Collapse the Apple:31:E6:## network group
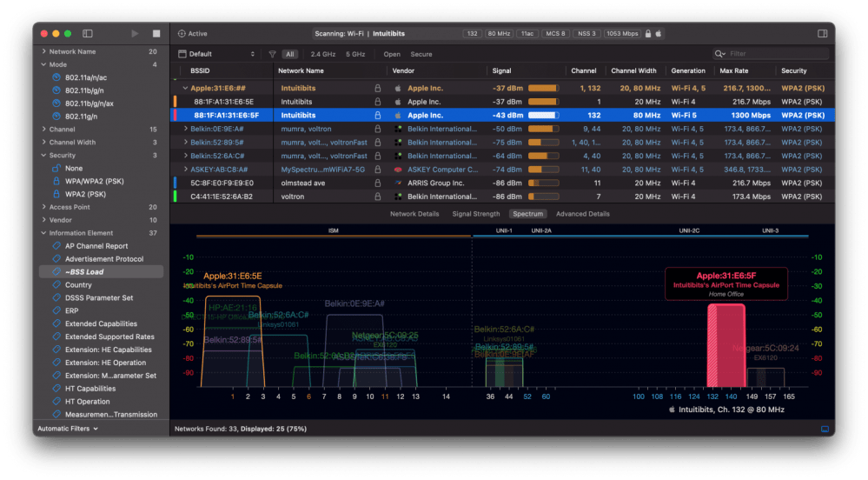This screenshot has height=480, width=868. (185, 88)
